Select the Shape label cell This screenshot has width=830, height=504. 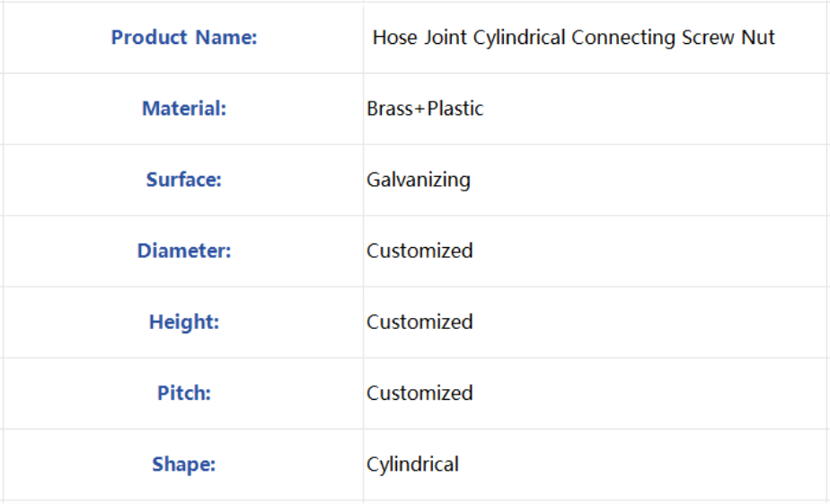click(x=183, y=464)
